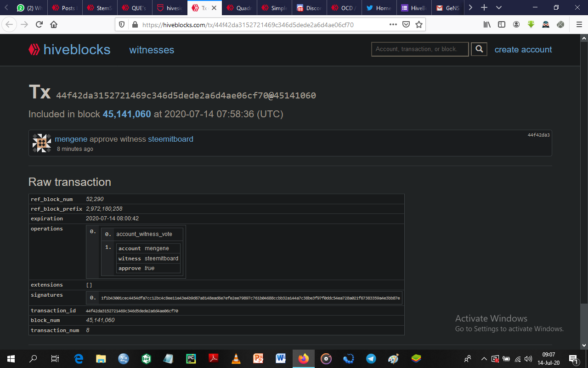Bookmark this page with the star
Viewport: 588px width, 368px height.
[419, 24]
